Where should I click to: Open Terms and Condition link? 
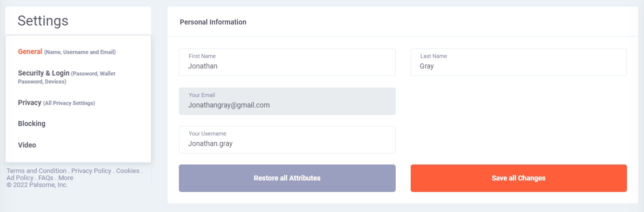(36, 171)
